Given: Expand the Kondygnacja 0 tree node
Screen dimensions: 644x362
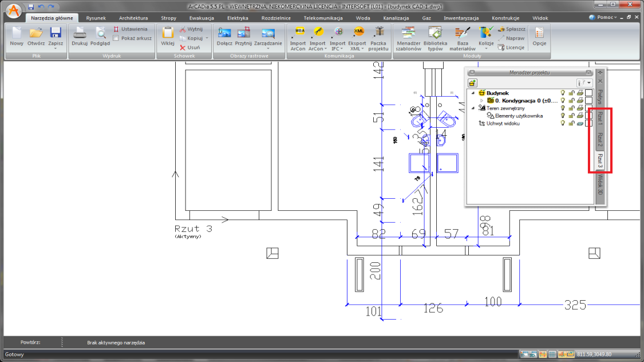Looking at the screenshot, I should click(482, 101).
